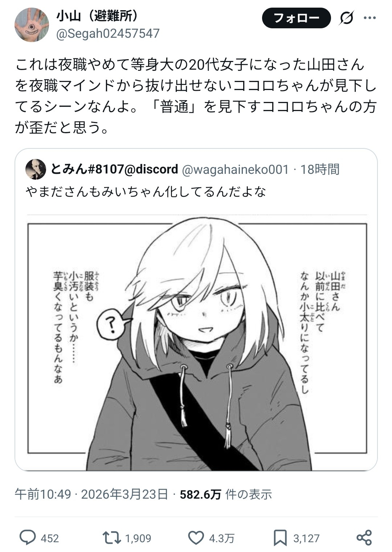Open the post timestamp 午前10:49
The height and width of the screenshot is (552, 392).
pos(43,494)
